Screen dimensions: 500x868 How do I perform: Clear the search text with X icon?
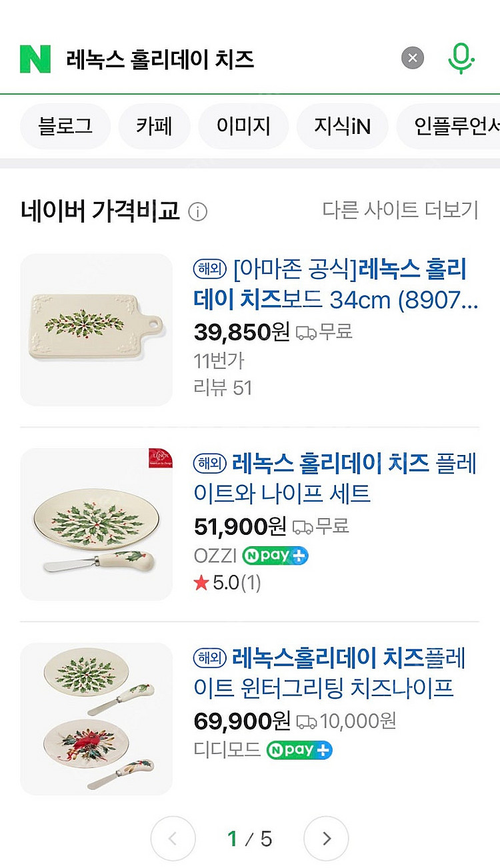pos(413,59)
